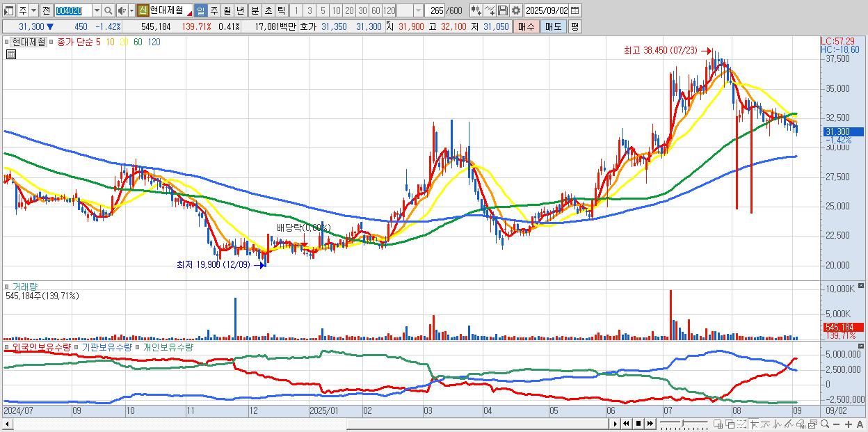Click the 평 button
The width and height of the screenshot is (868, 432).
(x=574, y=26)
